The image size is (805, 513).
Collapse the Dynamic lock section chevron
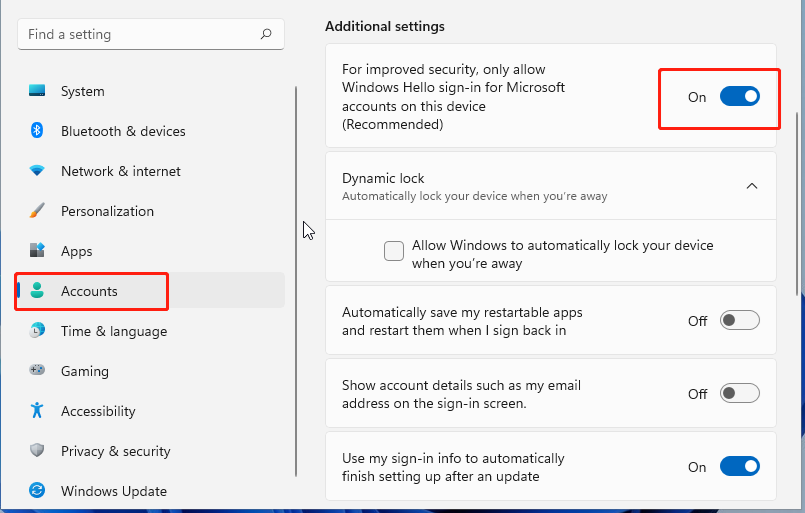point(752,186)
